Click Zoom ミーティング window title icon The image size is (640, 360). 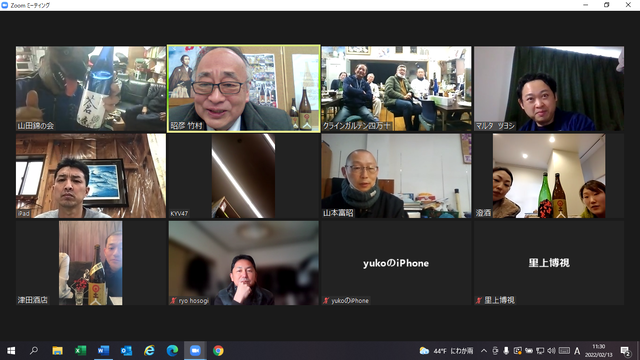pyautogui.click(x=5, y=5)
